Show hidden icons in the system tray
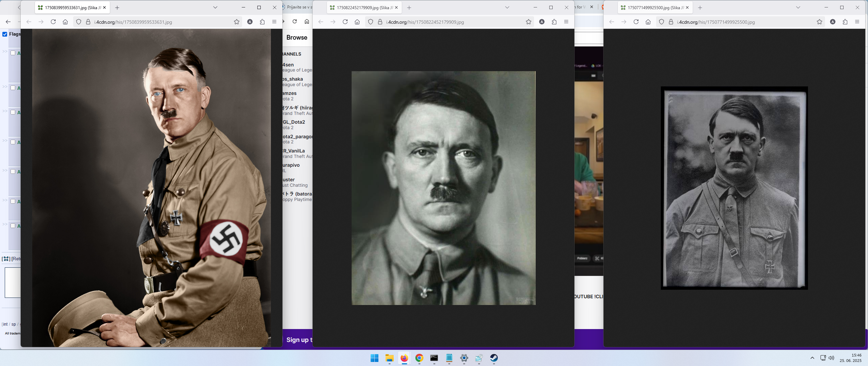Screen dimensions: 868x366 (812, 358)
